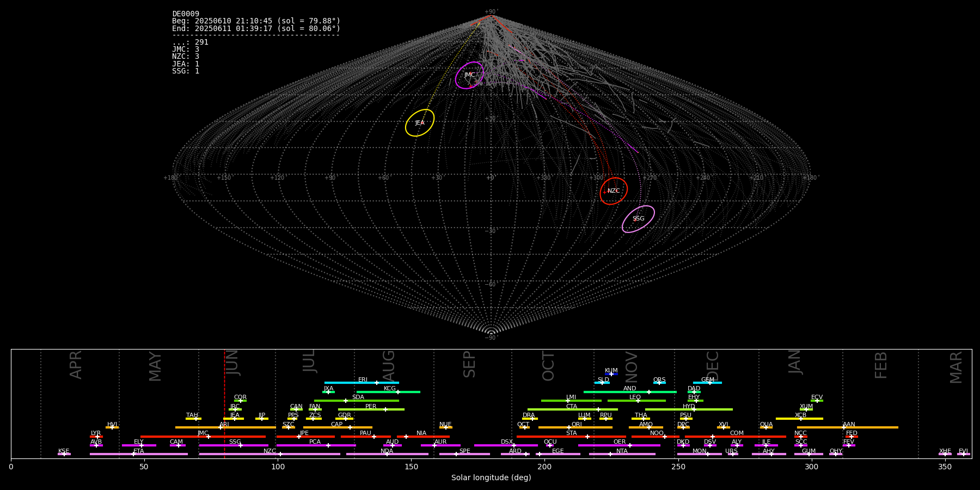Image resolution: width=980 pixels, height=490 pixels.
Task: Click the NTA shower label in timeline
Action: point(622,451)
